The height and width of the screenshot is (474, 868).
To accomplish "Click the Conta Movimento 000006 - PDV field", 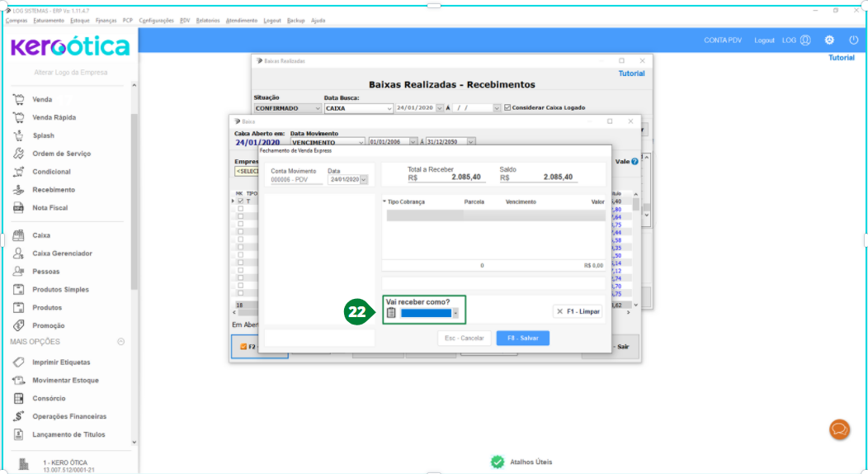I will (295, 179).
